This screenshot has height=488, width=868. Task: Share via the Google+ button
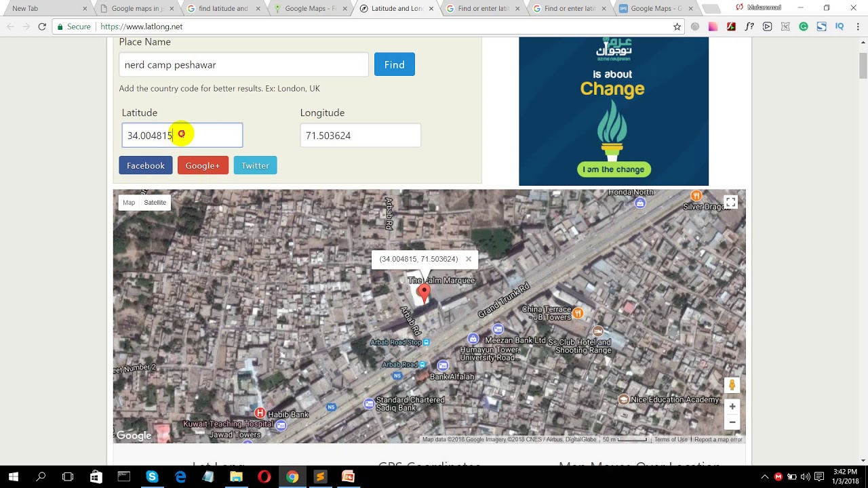(203, 165)
